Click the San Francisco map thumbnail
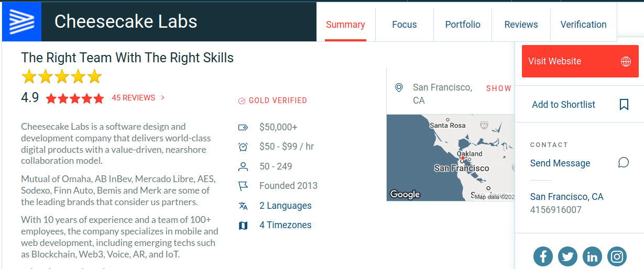 pos(451,158)
